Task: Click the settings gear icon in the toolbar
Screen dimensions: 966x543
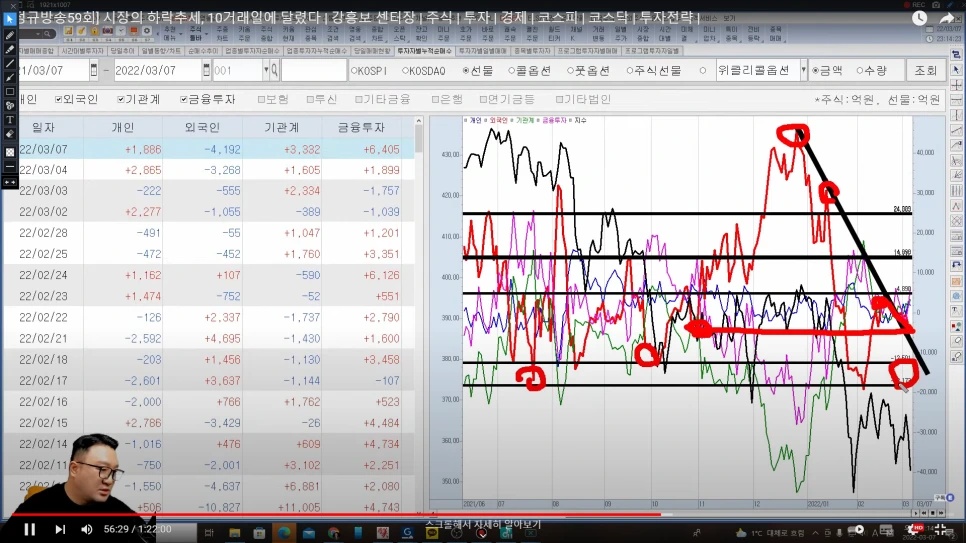Action: click(147, 31)
